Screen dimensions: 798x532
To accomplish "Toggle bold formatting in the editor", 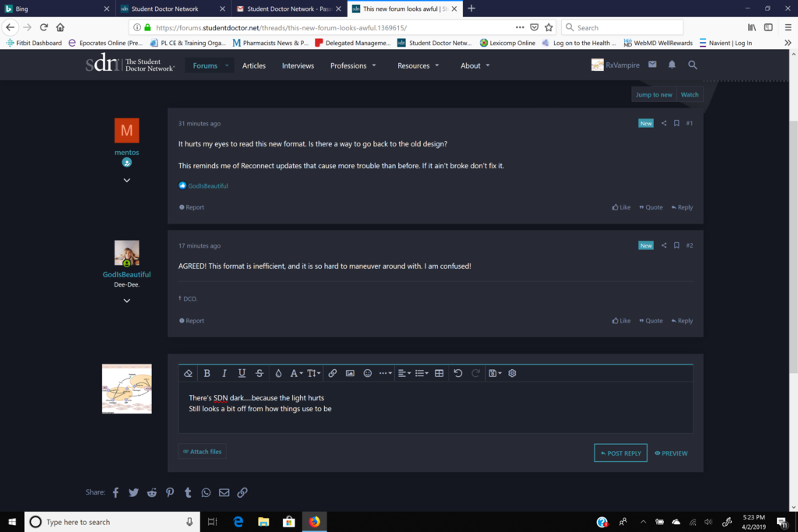I will click(x=207, y=373).
